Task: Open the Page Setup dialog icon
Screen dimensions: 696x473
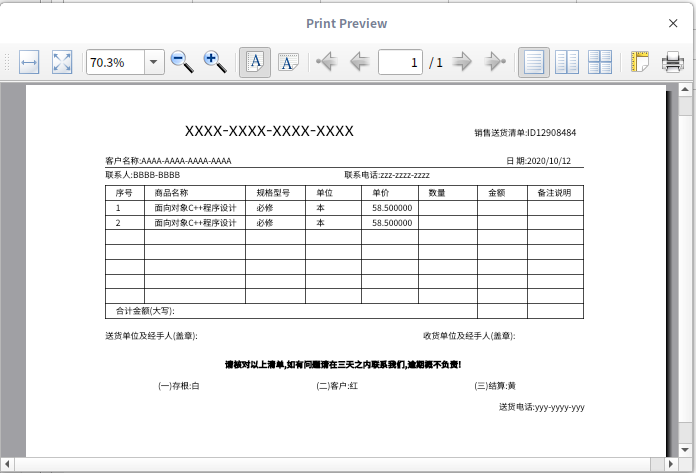Action: tap(640, 62)
